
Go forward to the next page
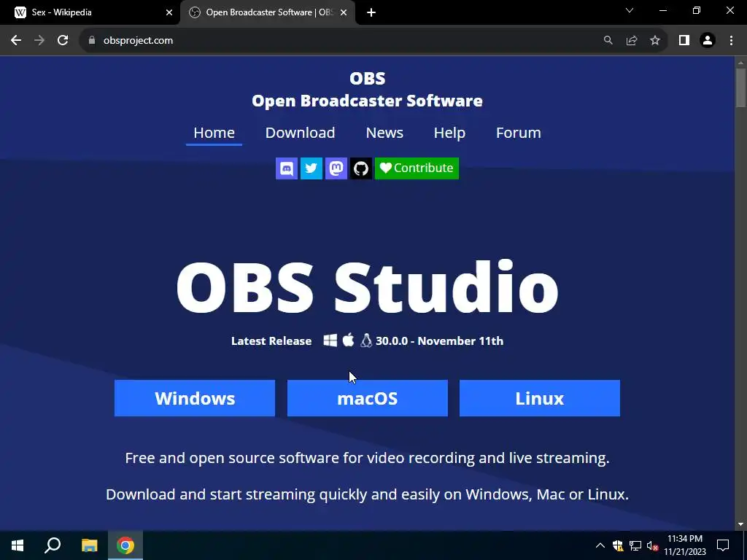pos(39,41)
